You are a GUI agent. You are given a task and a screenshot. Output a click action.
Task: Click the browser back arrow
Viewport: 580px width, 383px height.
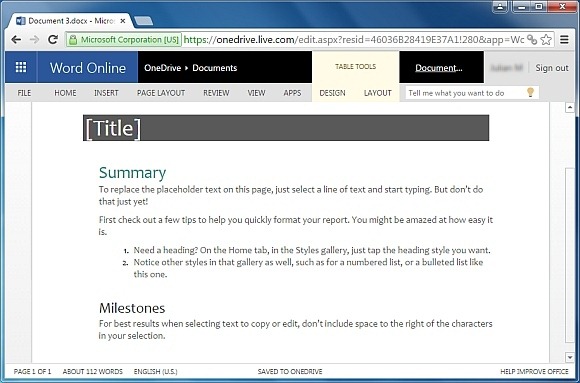tap(16, 40)
